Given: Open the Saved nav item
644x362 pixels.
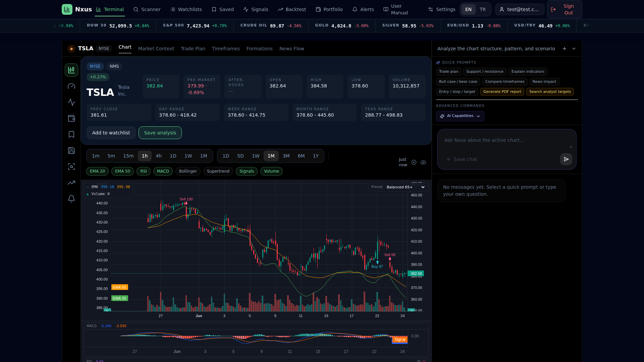Looking at the screenshot, I should (x=223, y=9).
